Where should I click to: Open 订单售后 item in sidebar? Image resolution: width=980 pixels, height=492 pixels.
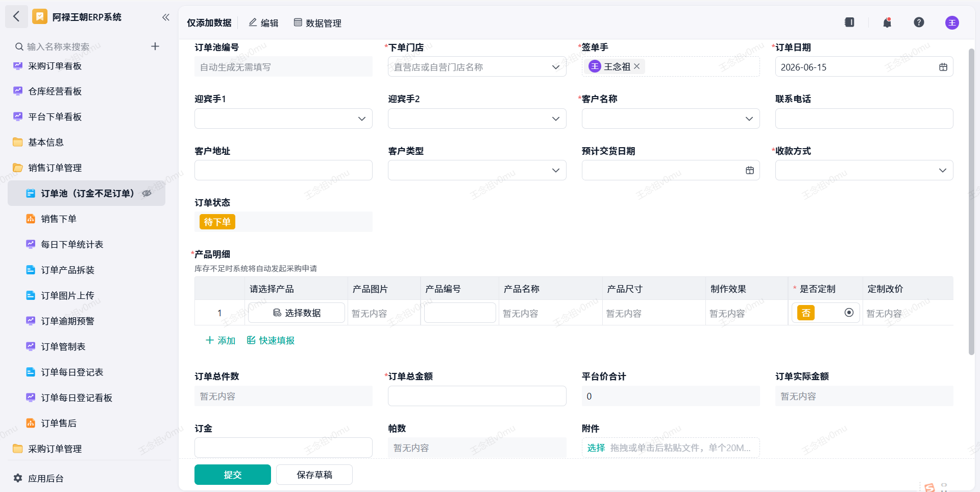(x=59, y=423)
